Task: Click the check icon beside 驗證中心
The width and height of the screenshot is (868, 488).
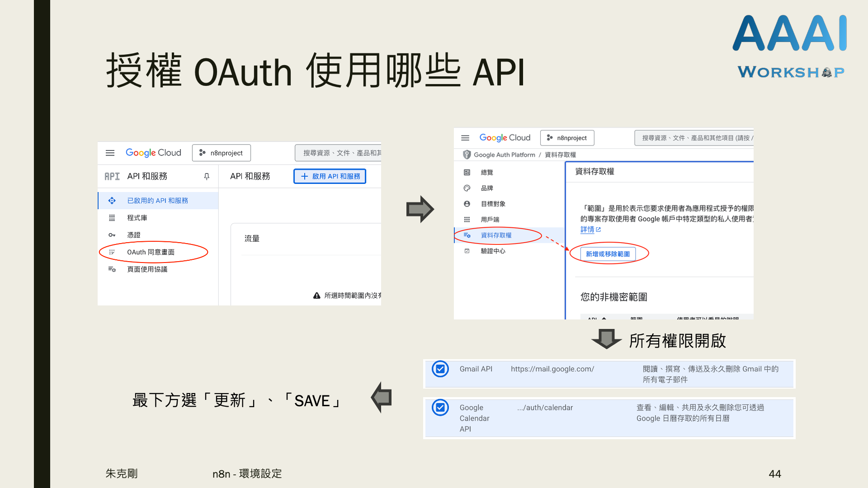Action: (x=467, y=251)
